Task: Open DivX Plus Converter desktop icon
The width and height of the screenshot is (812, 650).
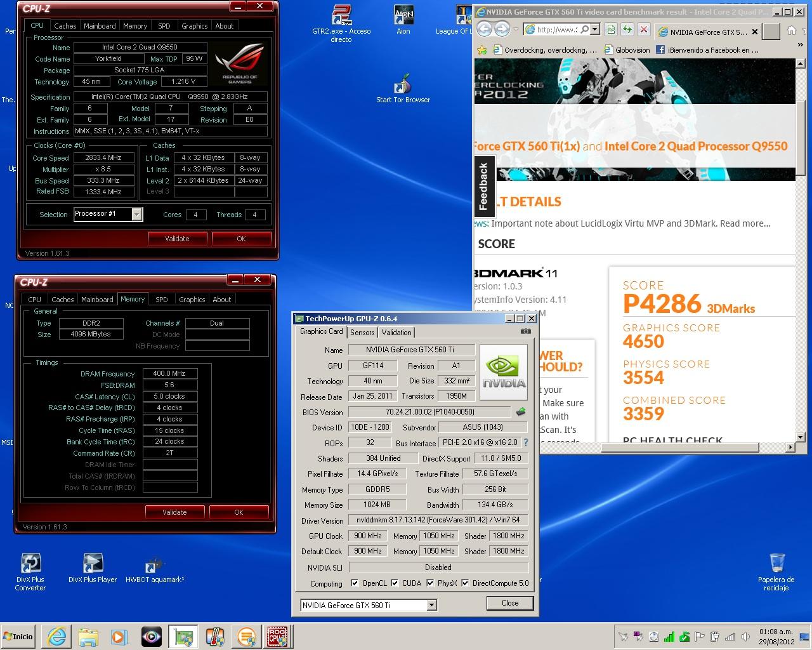Action: (30, 572)
